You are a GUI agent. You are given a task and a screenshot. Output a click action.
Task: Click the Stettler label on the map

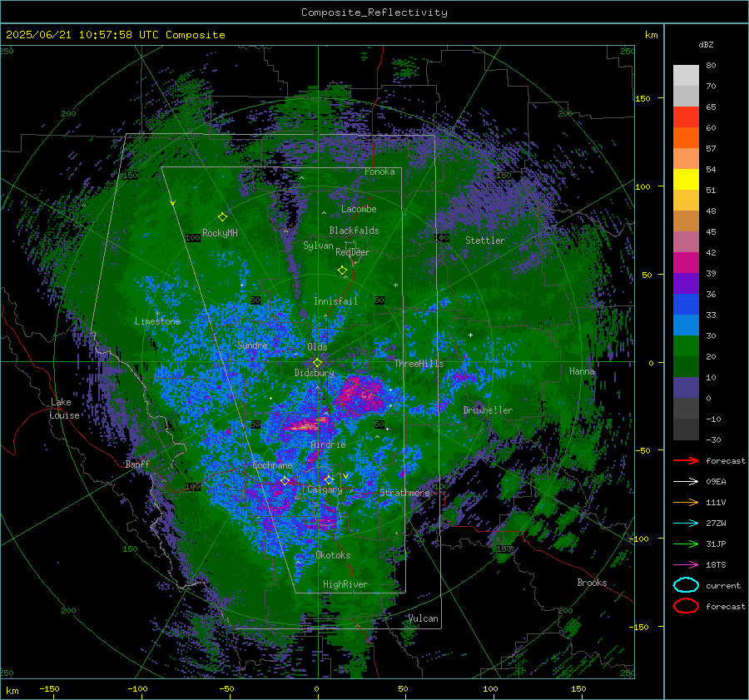coord(485,241)
